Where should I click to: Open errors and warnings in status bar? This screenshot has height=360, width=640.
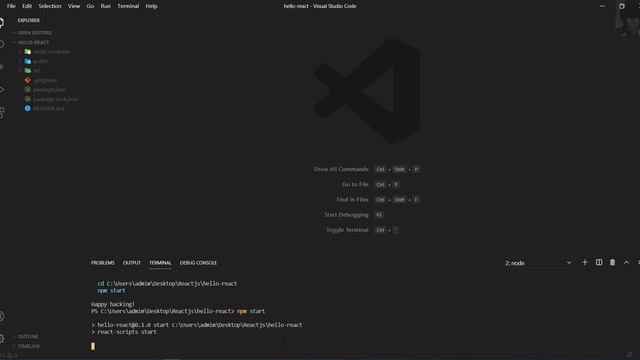8,356
